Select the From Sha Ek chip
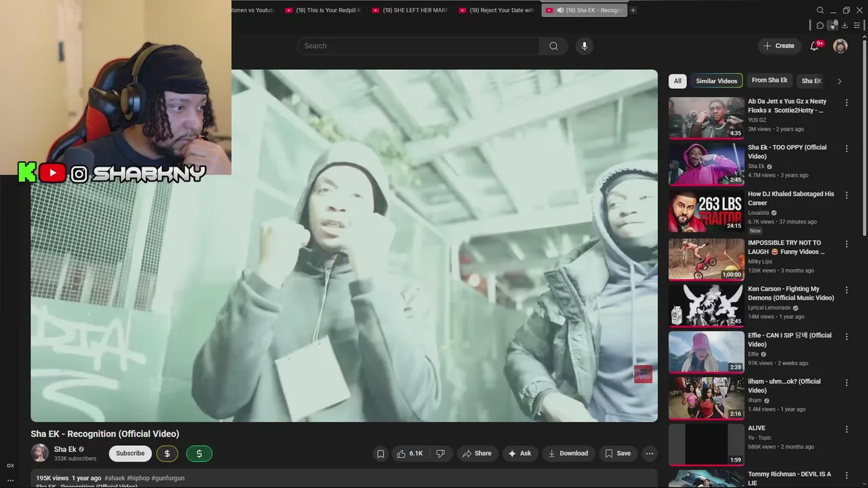The width and height of the screenshot is (868, 488). (x=770, y=81)
